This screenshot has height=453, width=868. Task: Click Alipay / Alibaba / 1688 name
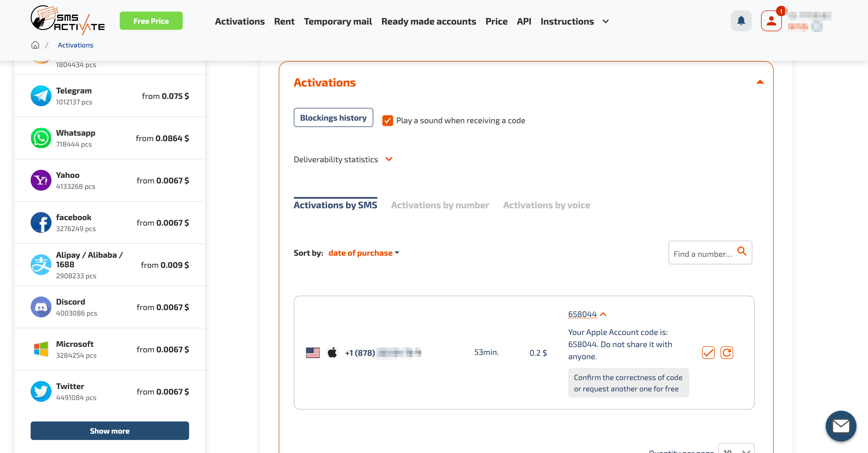[89, 259]
